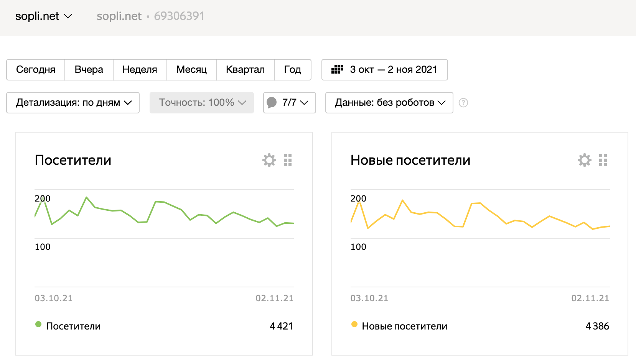Toggle yellow Новые посетители legend dot

pyautogui.click(x=354, y=325)
